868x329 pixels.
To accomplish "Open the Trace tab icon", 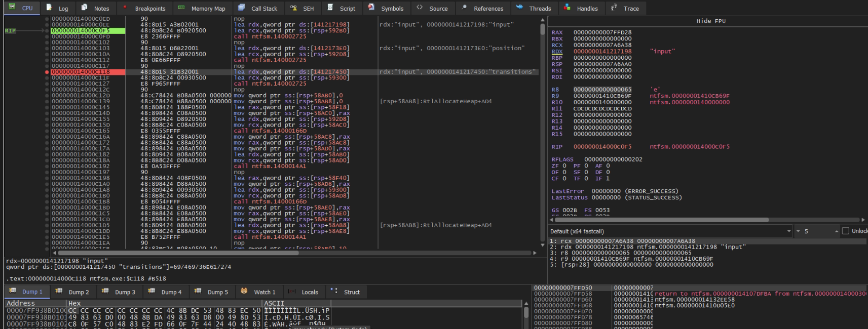I will pos(614,8).
